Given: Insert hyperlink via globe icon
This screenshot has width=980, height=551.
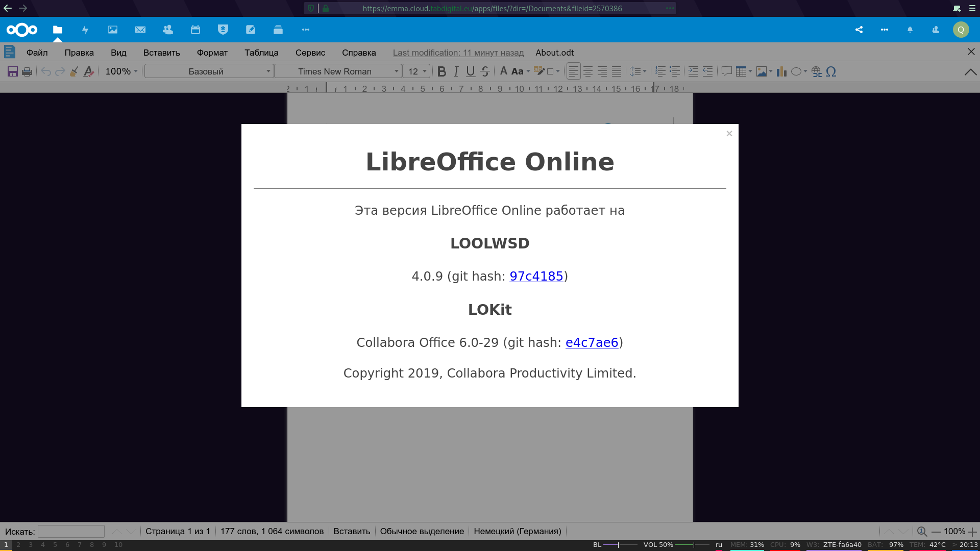Looking at the screenshot, I should tap(817, 71).
